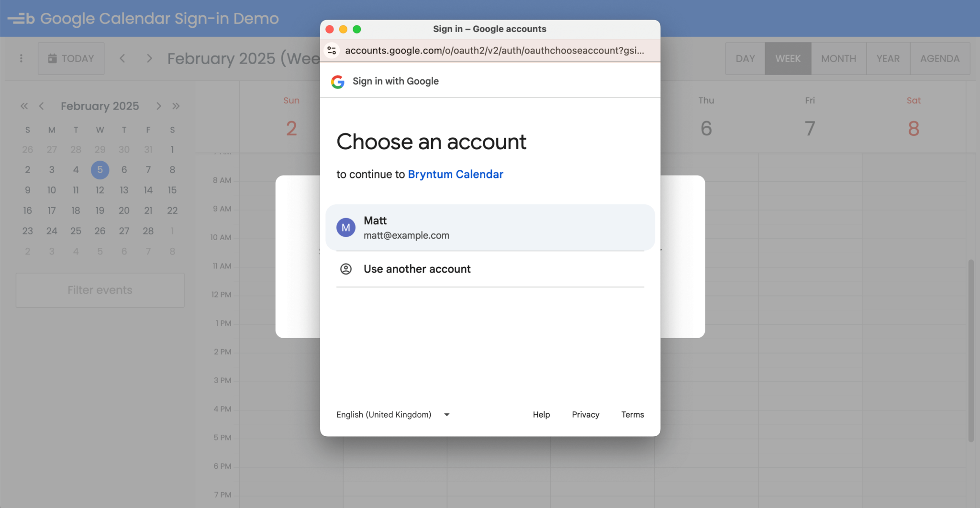Go to previous week with left arrow

[122, 58]
